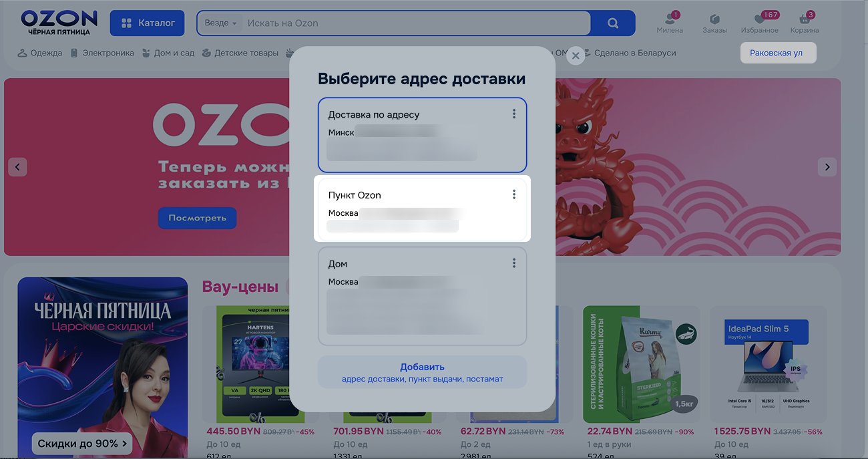Show next banner with right arrow

pos(827,167)
